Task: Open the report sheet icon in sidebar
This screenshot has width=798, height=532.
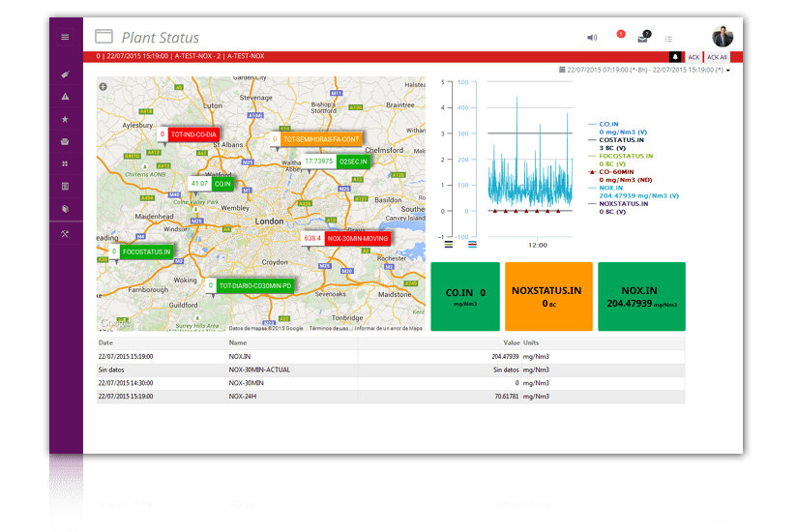Action: 65,187
